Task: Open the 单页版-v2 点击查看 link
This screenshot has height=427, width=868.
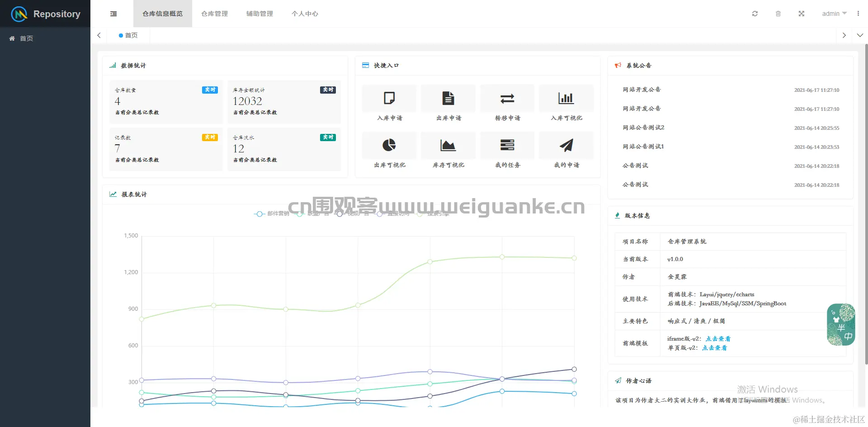Action: pos(715,348)
